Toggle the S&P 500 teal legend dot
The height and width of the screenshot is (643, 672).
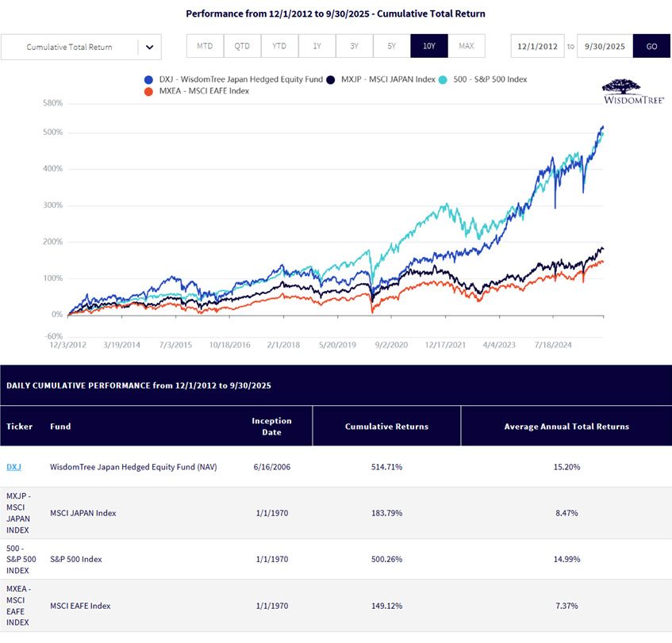tap(443, 79)
